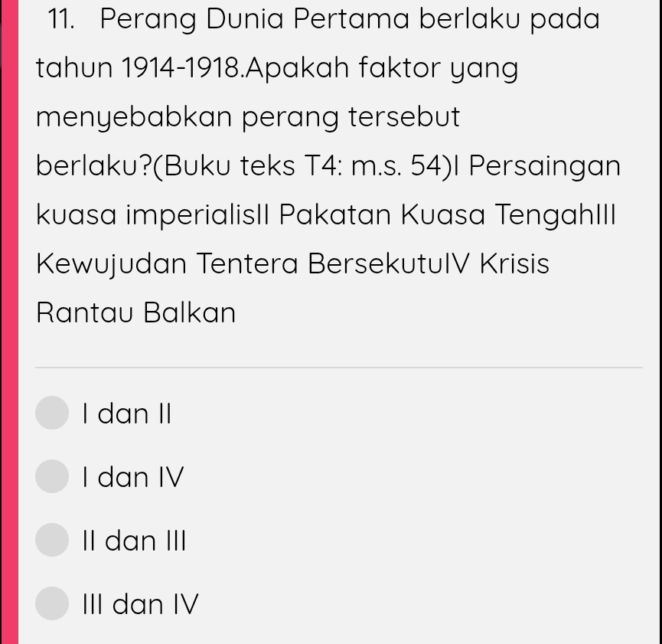Click the year range '1914-1918' text

pyautogui.click(x=182, y=68)
